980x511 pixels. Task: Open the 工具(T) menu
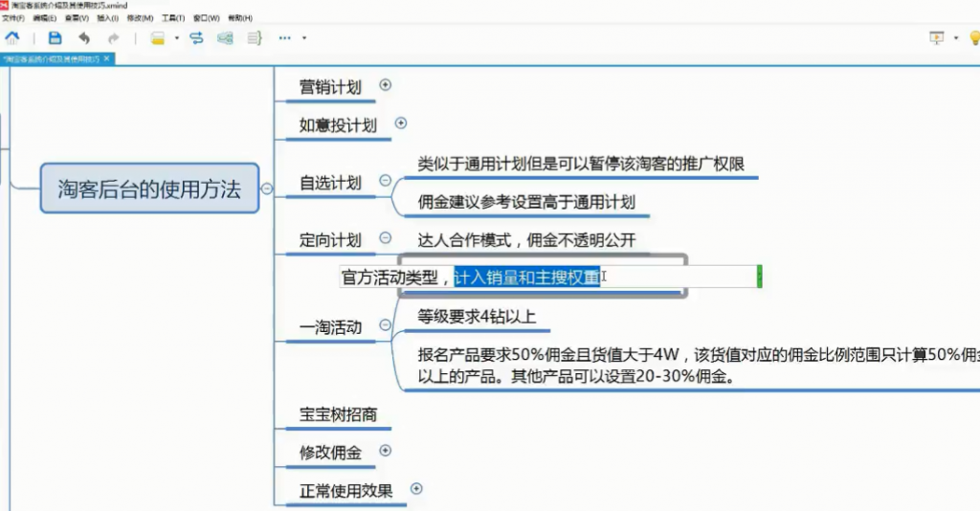pos(172,18)
